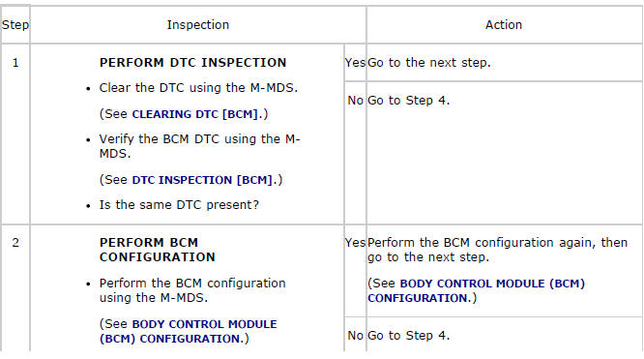The image size is (644, 359).
Task: Click 'Verify the BCM DTC using the M-MDS' bullet
Action: click(x=199, y=146)
